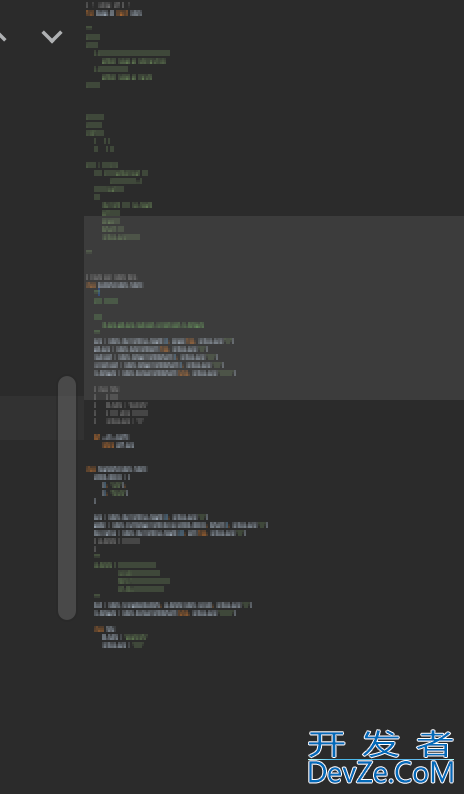Click the orange return line under the def
Image resolution: width=464 pixels, height=794 pixels.
(118, 445)
